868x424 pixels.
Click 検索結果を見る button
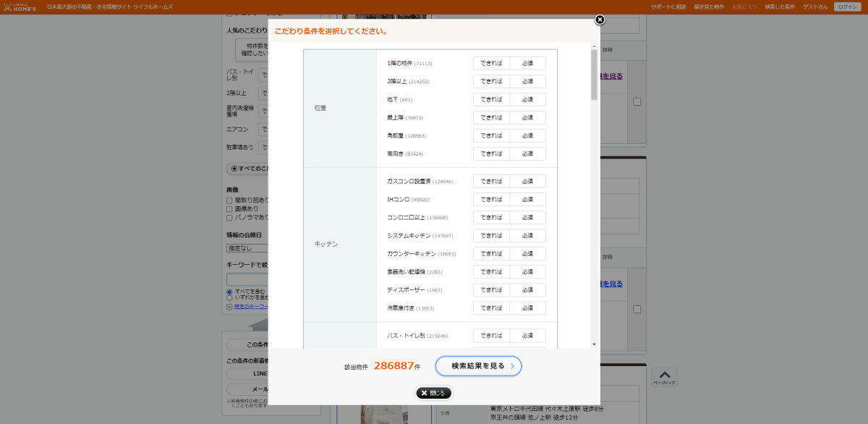(x=478, y=366)
